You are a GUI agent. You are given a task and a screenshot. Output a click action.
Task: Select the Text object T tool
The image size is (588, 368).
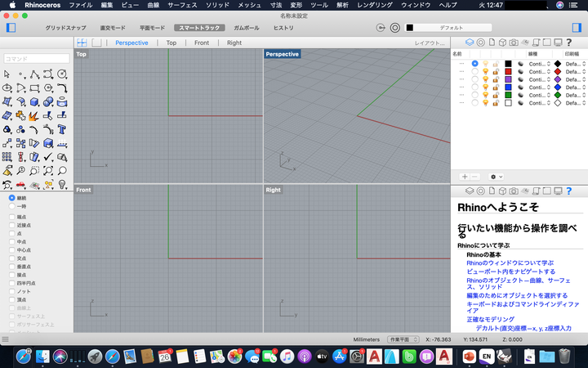click(62, 130)
